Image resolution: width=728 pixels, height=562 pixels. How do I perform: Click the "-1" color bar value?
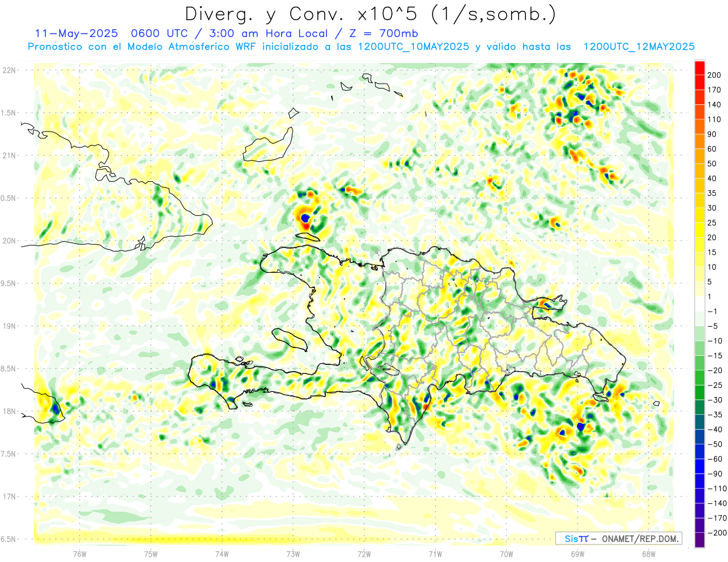tap(712, 311)
